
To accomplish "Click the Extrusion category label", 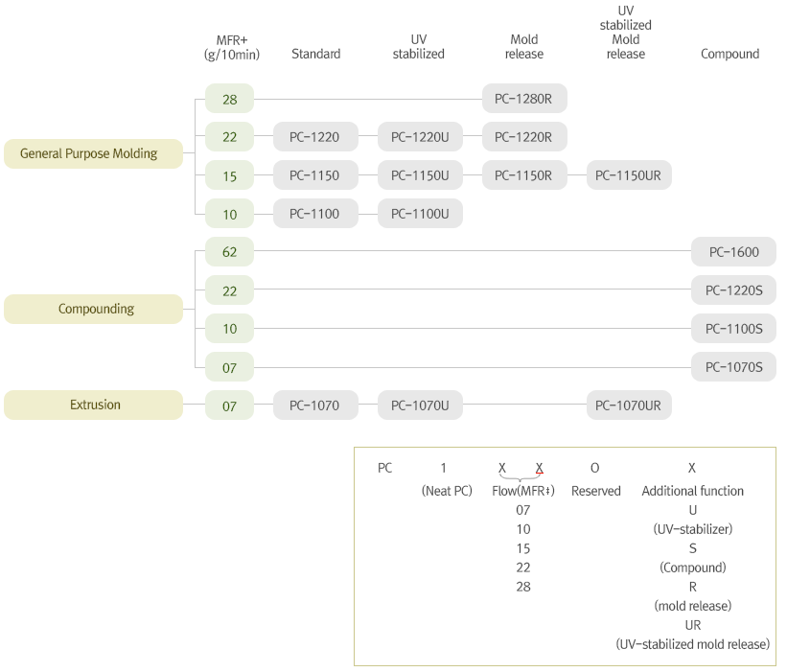I will tap(93, 405).
